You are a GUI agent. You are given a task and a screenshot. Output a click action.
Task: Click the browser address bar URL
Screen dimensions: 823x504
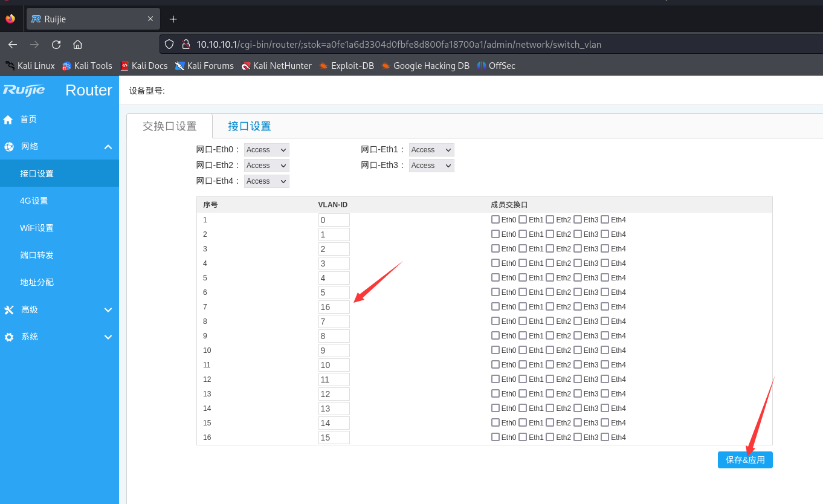(x=399, y=44)
